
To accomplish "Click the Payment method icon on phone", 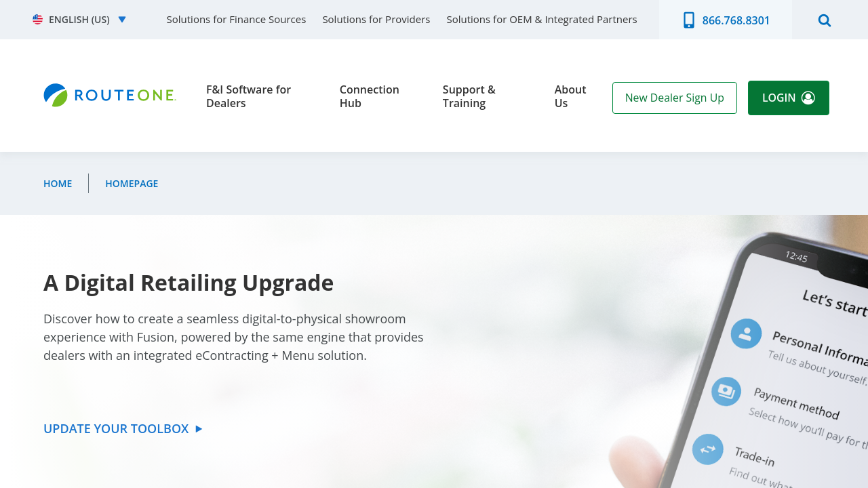I will [726, 392].
